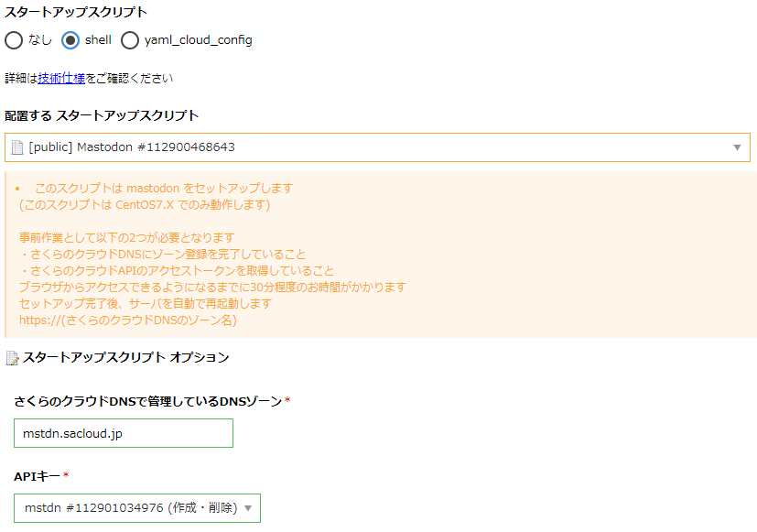Screen dimensions: 757x532
Task: Click the notepad icon beside スタートアップスクリプト オプション
Action: (12, 358)
